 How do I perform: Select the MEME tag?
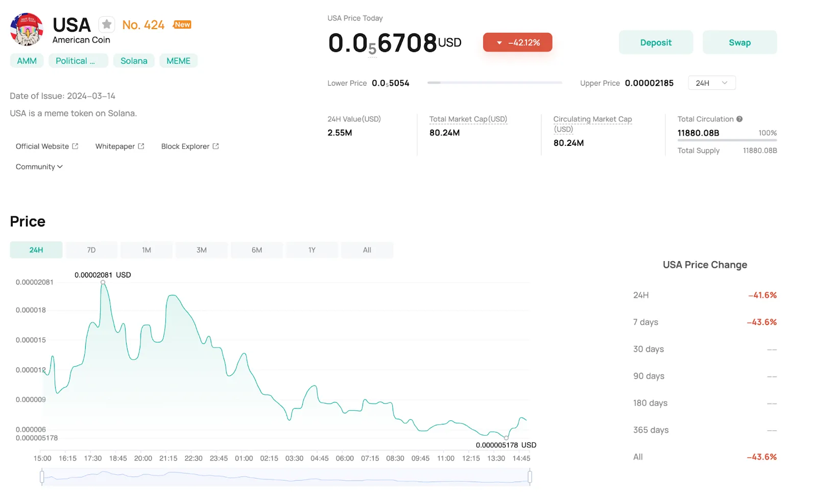click(178, 61)
